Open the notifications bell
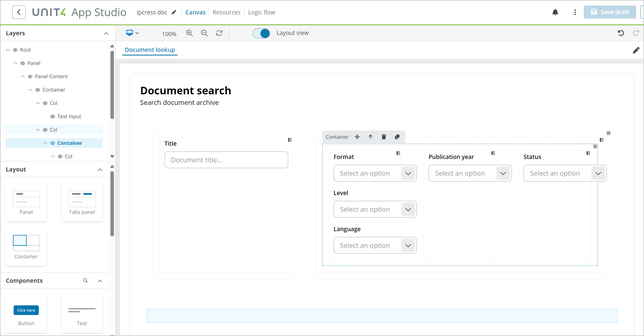This screenshot has height=336, width=644. [555, 12]
